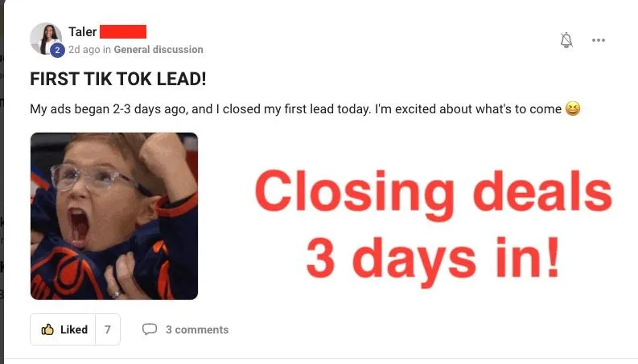Viewport: 638px width, 364px height.
Task: View the 7 likes count
Action: tap(108, 329)
